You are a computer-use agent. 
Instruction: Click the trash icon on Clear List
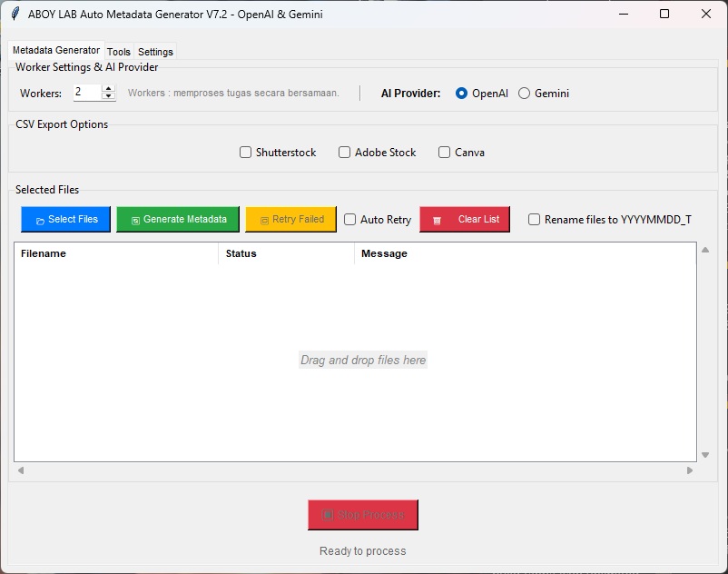pyautogui.click(x=438, y=221)
